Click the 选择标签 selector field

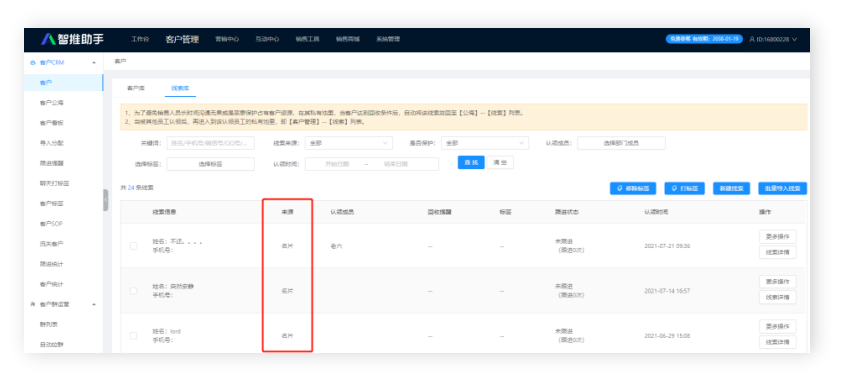(x=210, y=164)
